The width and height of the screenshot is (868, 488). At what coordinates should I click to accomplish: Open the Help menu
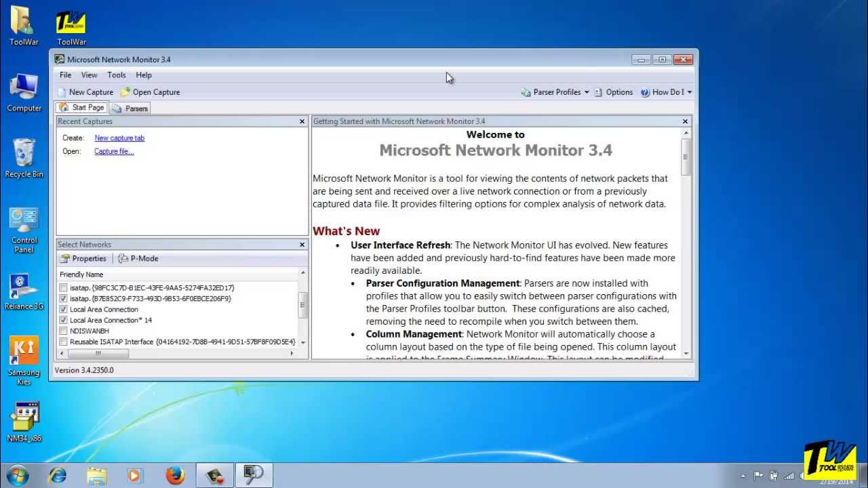[144, 75]
